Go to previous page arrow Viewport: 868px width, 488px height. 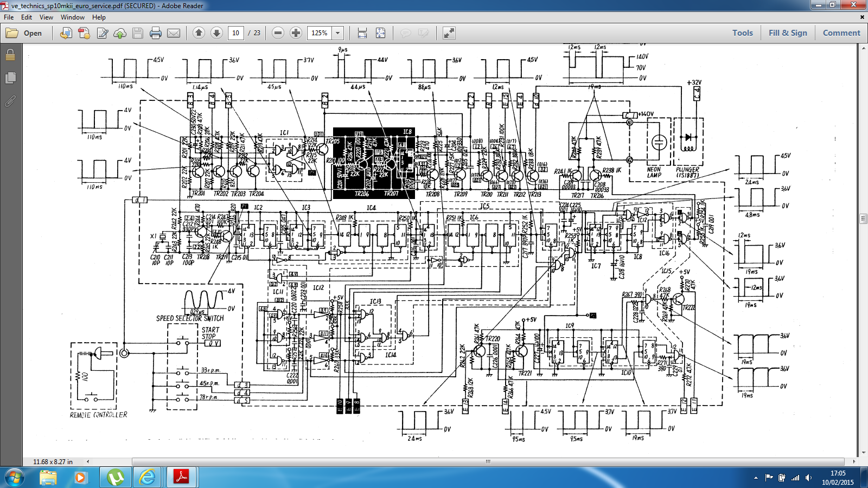click(199, 33)
